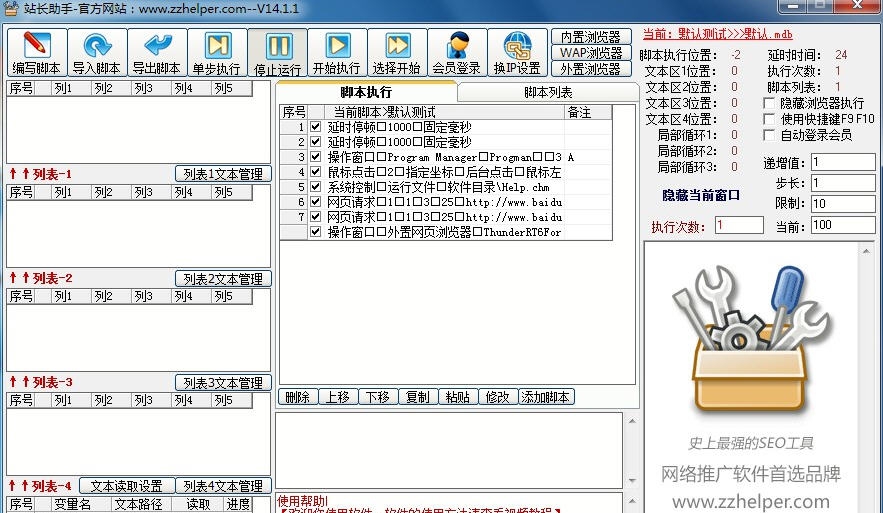The height and width of the screenshot is (513, 883).
Task: Switch to 脚本执行 tab
Action: point(366,92)
